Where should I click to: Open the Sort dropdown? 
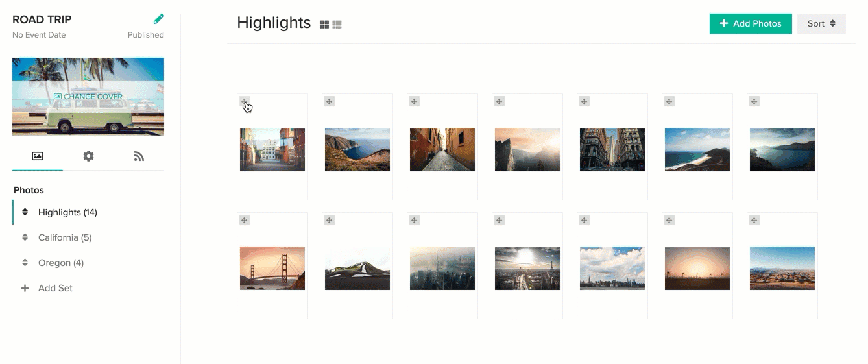click(x=821, y=24)
